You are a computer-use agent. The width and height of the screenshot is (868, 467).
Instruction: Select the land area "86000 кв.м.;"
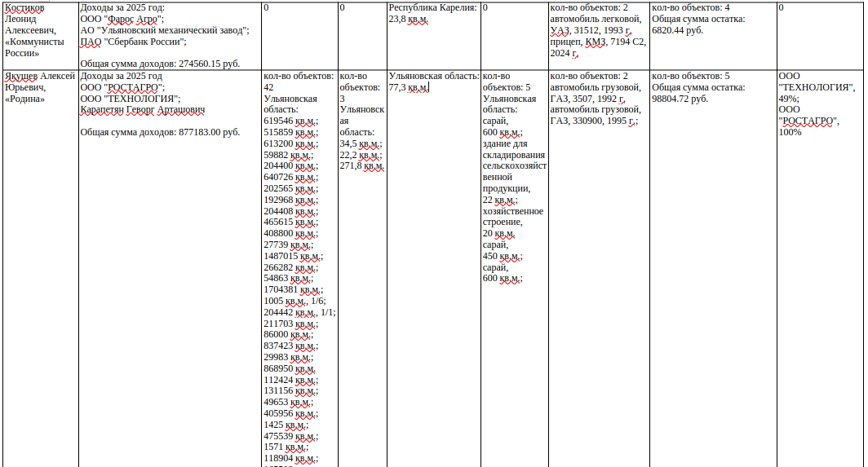coord(289,334)
